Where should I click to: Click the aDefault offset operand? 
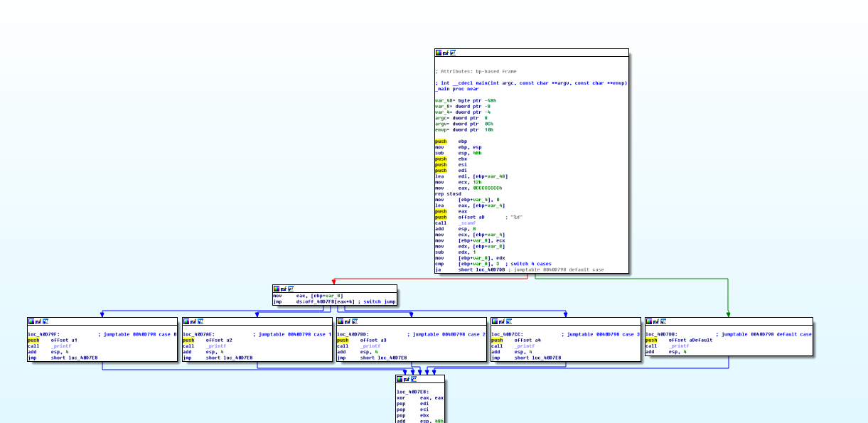point(690,340)
